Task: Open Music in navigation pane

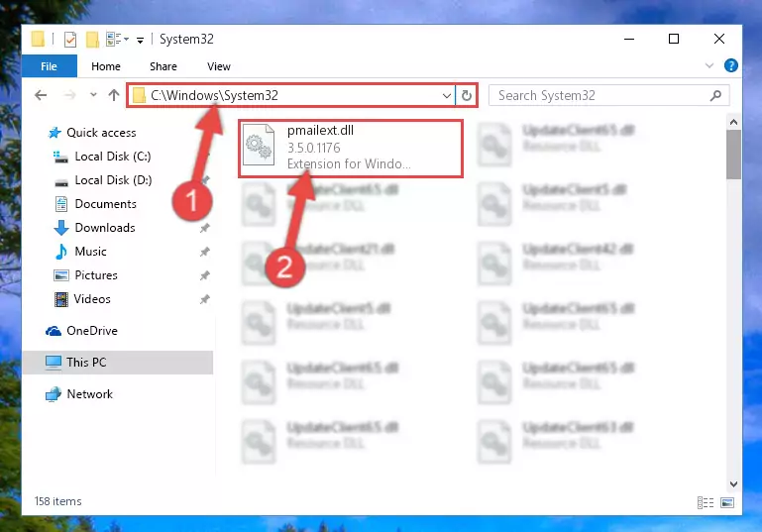Action: pos(80,252)
